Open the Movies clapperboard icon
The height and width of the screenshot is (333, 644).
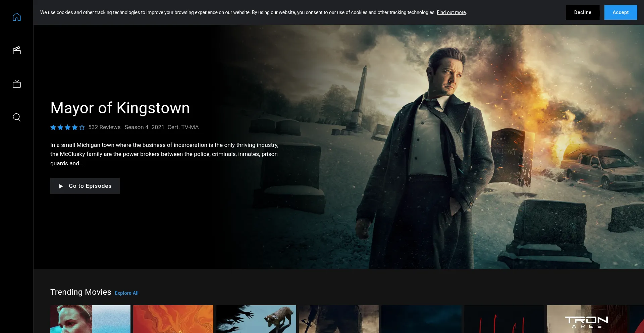point(17,50)
